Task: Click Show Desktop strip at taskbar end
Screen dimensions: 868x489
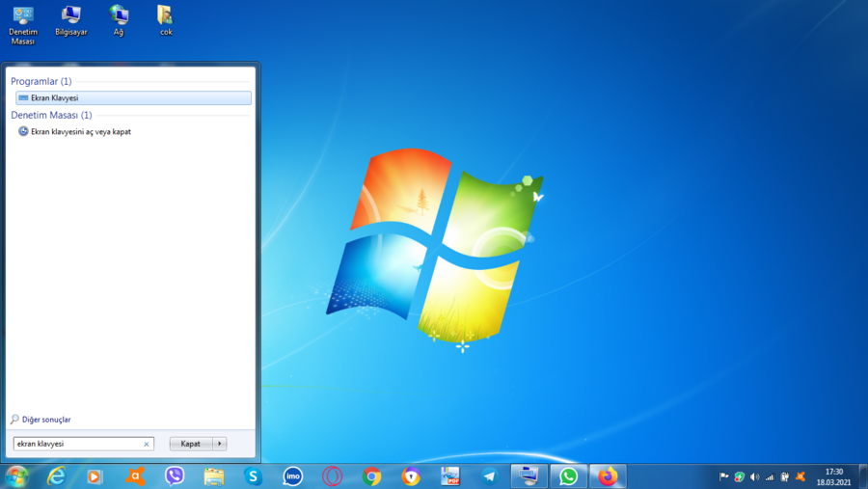Action: pos(863,476)
